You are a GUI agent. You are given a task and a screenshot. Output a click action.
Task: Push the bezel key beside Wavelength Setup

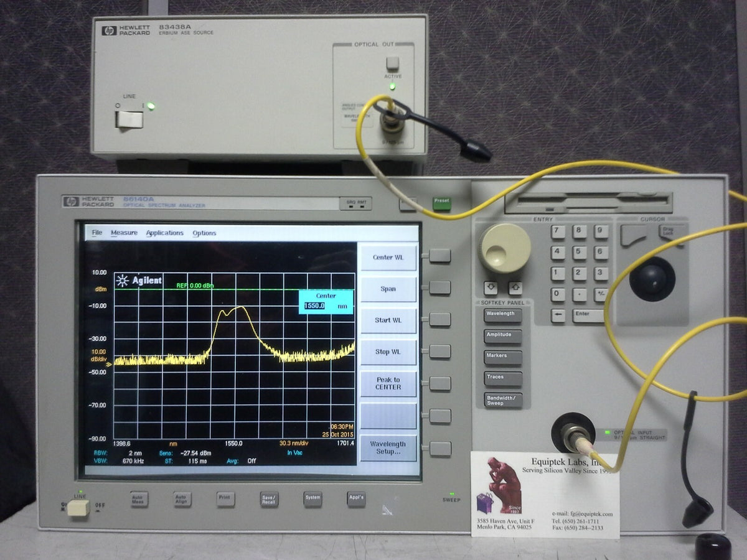[x=439, y=449]
